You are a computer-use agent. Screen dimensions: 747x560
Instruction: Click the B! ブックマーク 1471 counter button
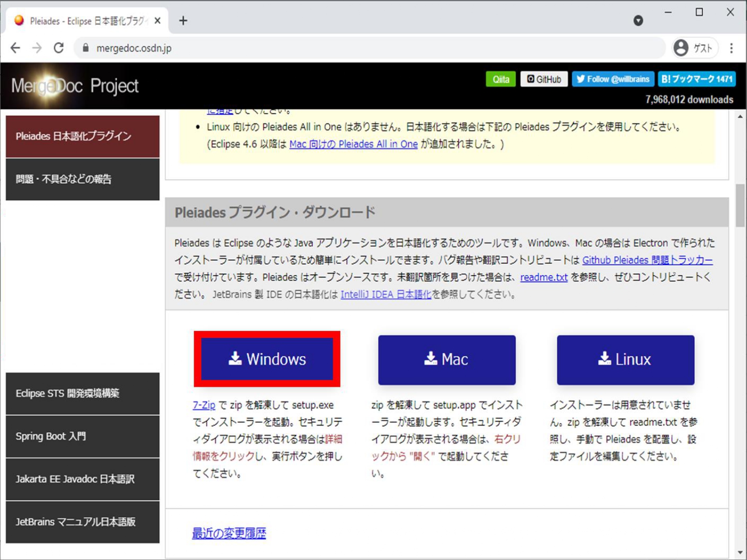tap(697, 79)
